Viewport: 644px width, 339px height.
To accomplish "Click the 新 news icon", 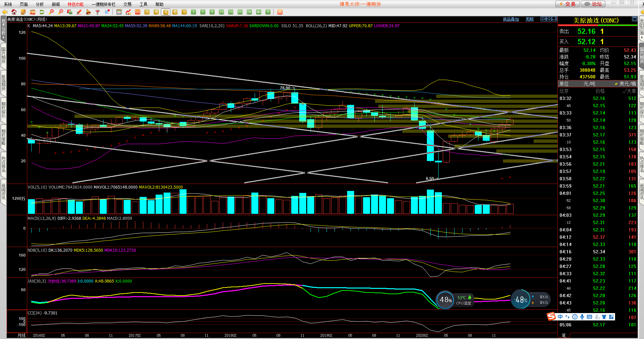I will point(107,12).
